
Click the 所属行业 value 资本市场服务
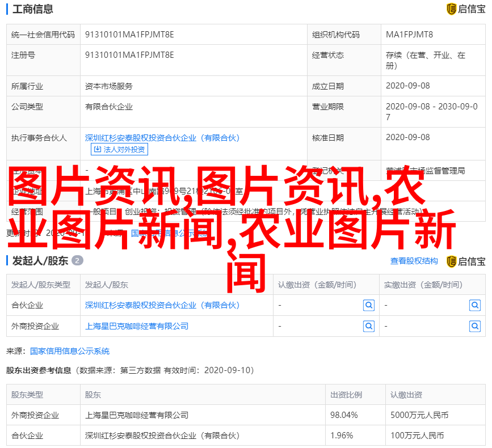109,86
